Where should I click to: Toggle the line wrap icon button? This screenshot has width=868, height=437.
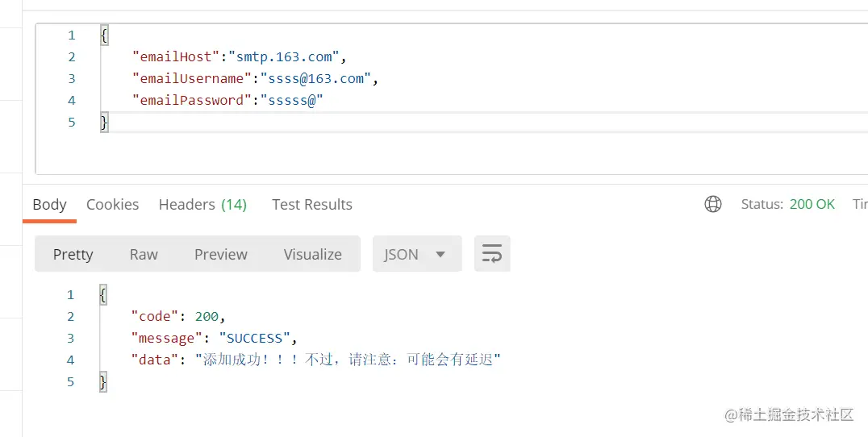492,254
